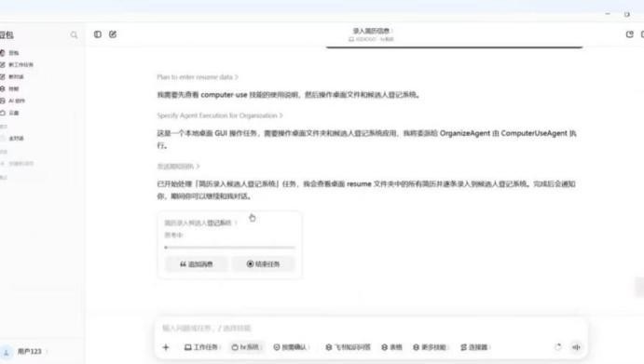The image size is (644, 364).
Task: Click the voice input waveform icon
Action: [x=576, y=347]
